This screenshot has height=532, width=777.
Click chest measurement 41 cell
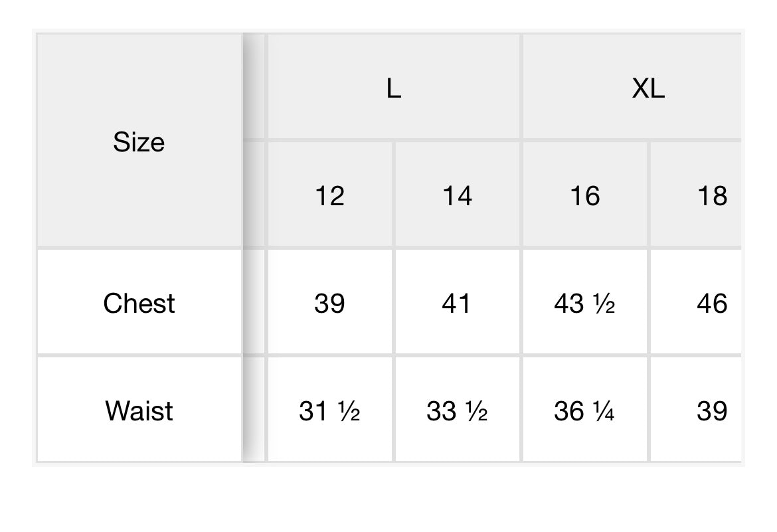(457, 304)
